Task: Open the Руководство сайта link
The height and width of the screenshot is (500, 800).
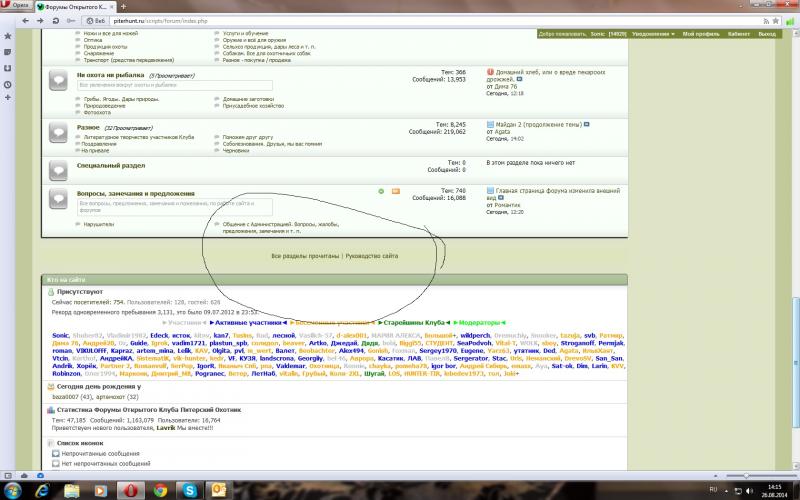Action: click(x=371, y=256)
